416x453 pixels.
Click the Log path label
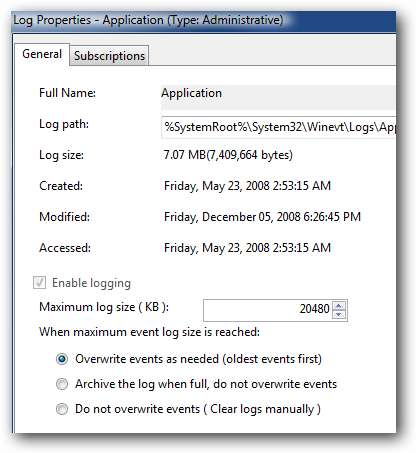pos(64,124)
